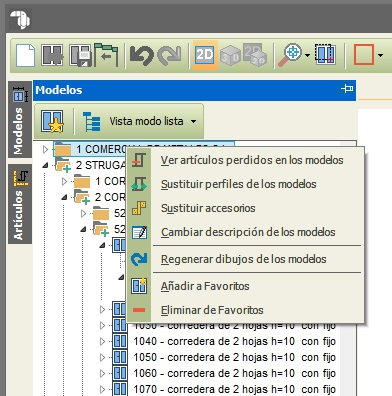Image resolution: width=392 pixels, height=396 pixels.
Task: Click the window icon of model 1050
Action: click(x=119, y=357)
